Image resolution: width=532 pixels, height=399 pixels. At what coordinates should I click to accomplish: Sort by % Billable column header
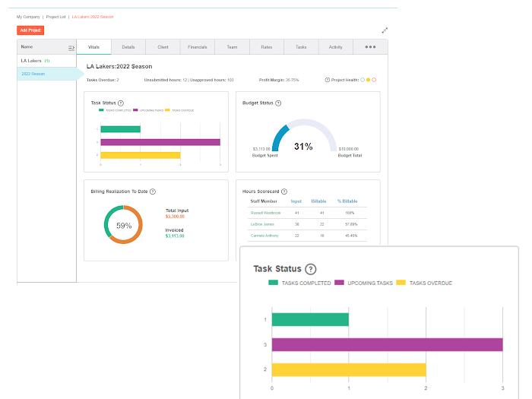click(347, 201)
